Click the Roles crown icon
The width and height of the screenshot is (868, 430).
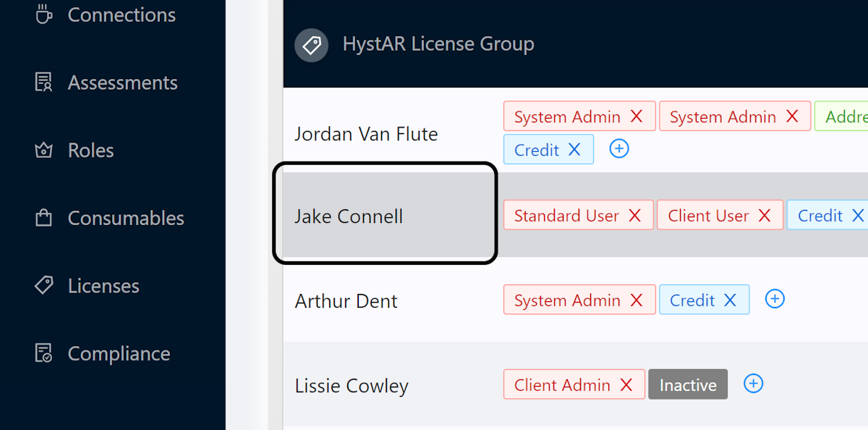44,151
